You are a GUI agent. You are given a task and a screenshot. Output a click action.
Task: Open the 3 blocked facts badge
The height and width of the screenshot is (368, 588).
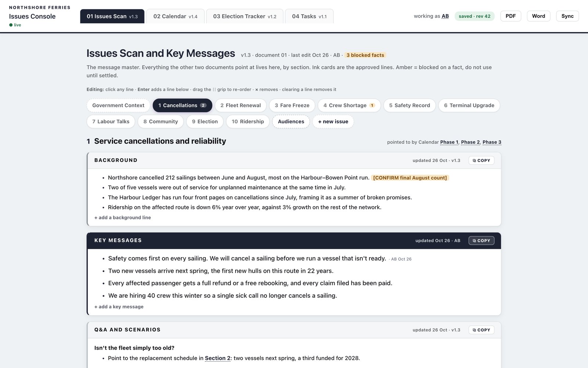click(365, 55)
